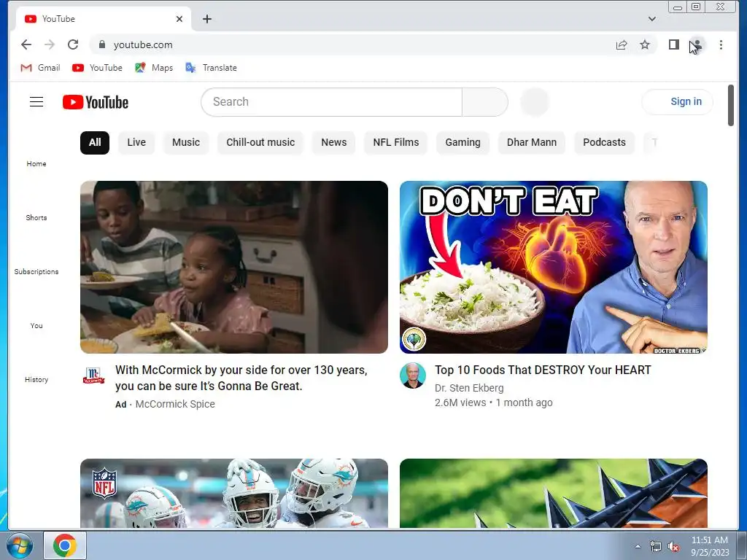Select the NFL Films chip
The height and width of the screenshot is (560, 747).
coord(396,142)
